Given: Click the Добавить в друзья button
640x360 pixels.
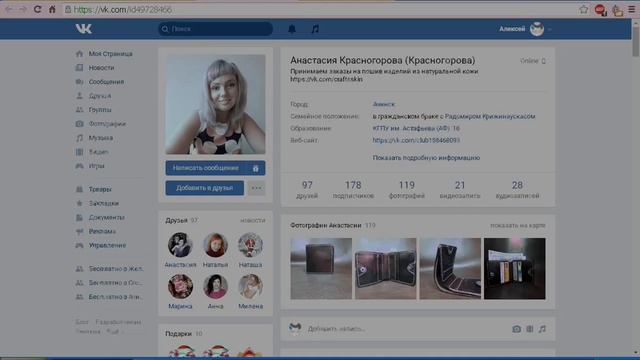Looking at the screenshot, I should (204, 188).
